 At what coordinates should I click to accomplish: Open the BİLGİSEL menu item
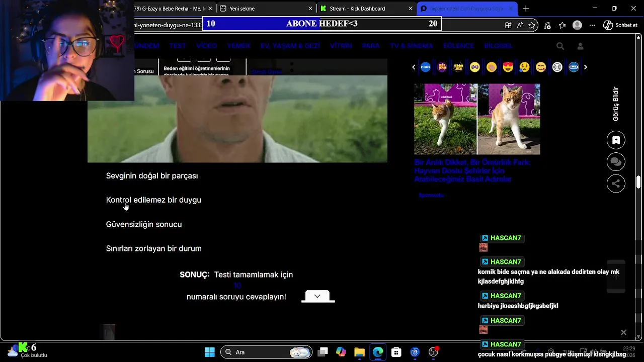[x=498, y=46]
